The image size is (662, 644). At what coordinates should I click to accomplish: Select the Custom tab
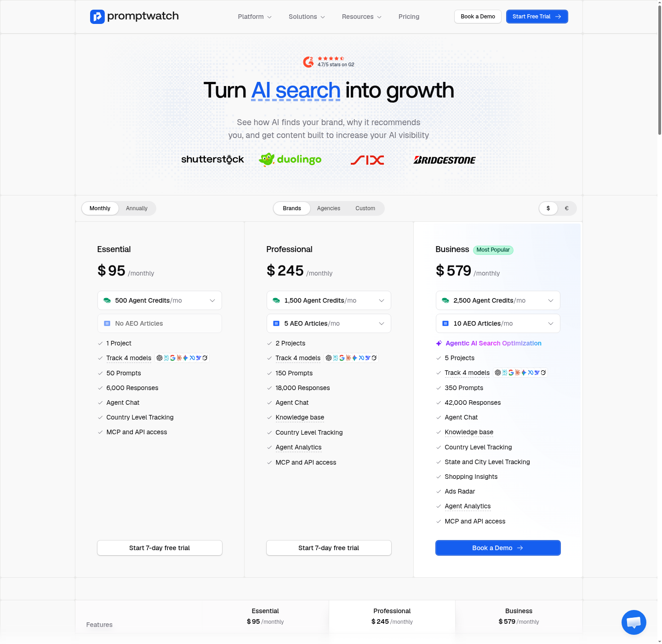[365, 208]
